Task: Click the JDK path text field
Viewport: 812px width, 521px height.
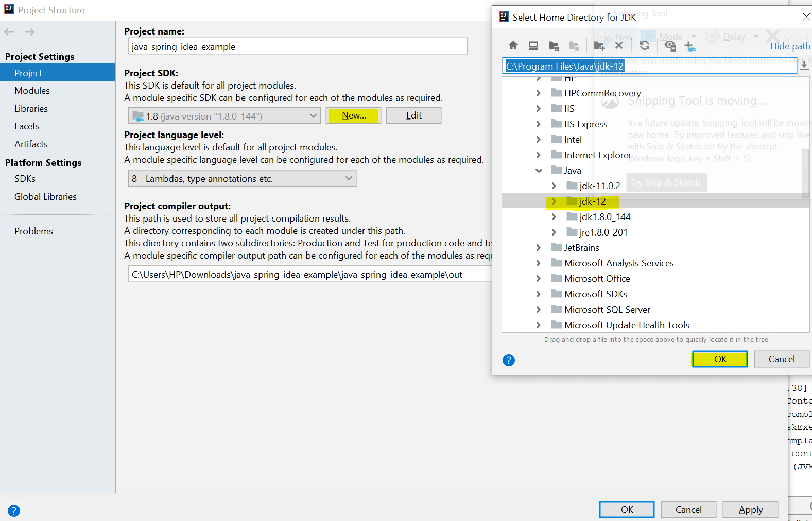Action: 650,66
